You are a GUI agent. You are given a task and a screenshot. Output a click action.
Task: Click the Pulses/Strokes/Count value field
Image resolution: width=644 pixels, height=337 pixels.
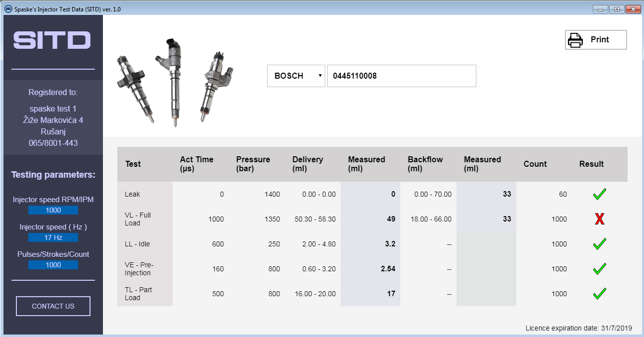[x=53, y=265]
